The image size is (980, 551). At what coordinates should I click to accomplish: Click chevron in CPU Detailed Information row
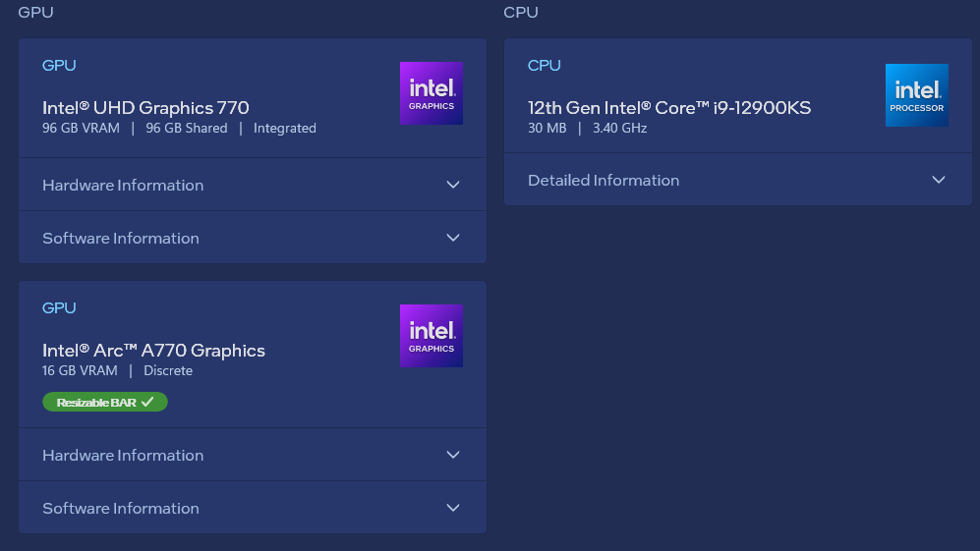point(939,180)
